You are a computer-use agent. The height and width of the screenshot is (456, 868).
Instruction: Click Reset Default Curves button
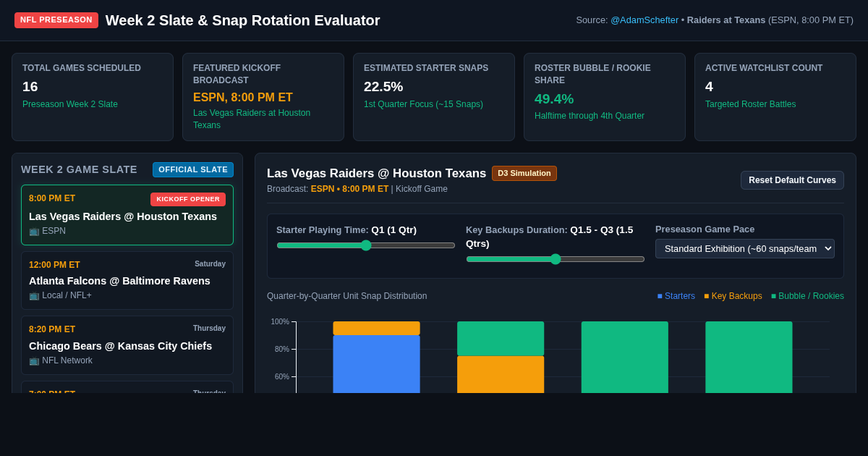tap(792, 180)
